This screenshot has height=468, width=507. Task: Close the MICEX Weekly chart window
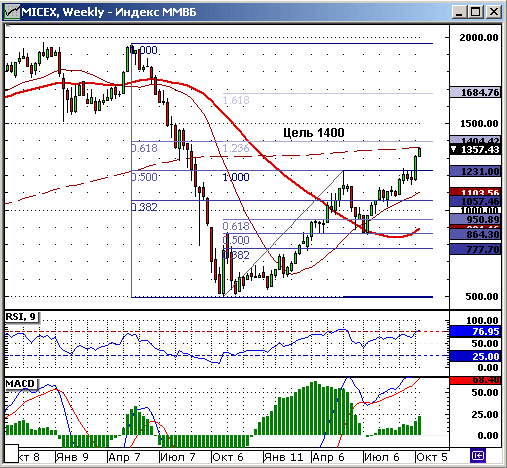tap(493, 12)
